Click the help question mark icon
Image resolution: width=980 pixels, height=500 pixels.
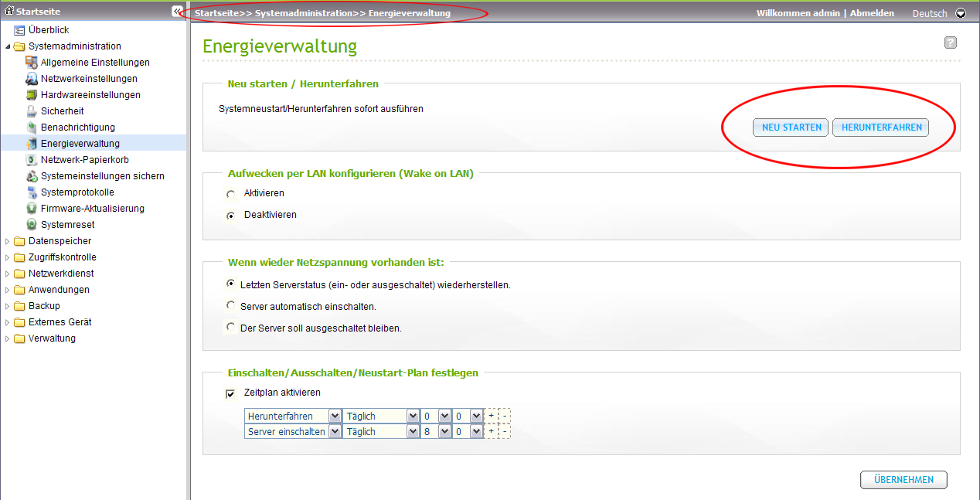coord(950,42)
